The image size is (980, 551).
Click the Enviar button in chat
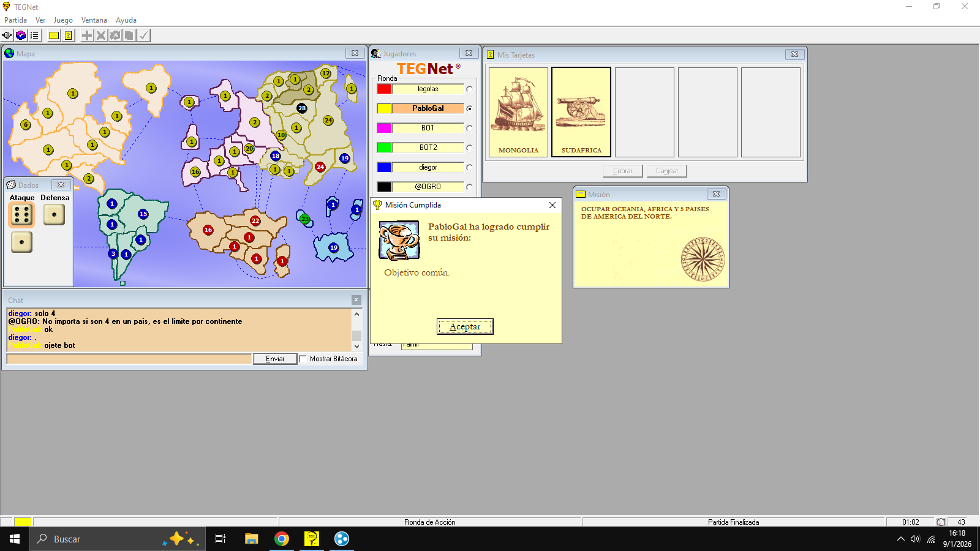point(275,359)
